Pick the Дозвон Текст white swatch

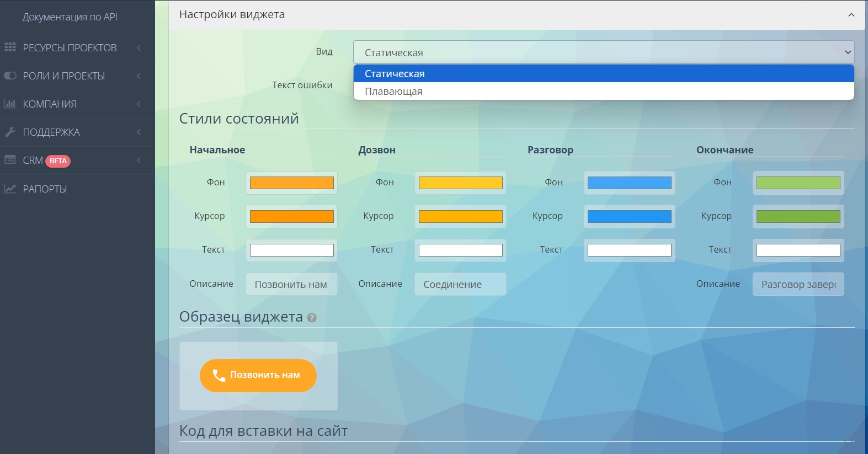(460, 250)
